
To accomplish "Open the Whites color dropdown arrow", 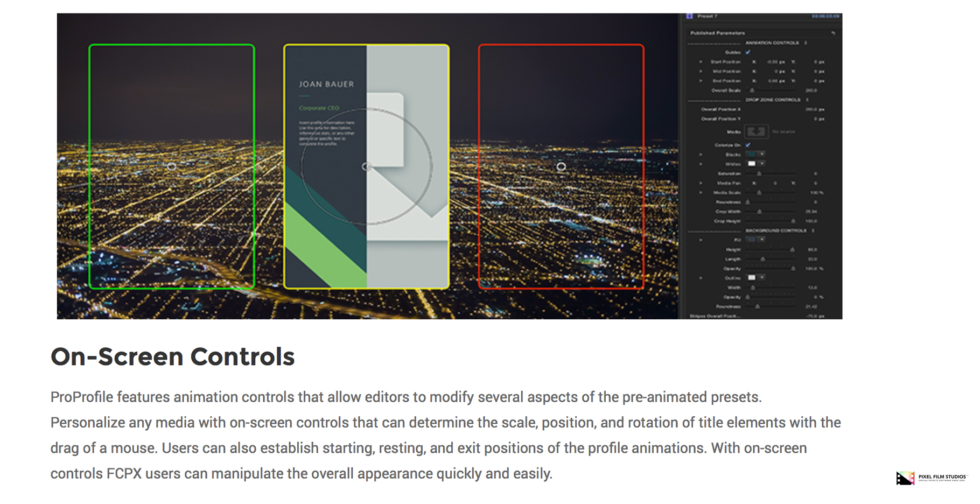I will (762, 164).
